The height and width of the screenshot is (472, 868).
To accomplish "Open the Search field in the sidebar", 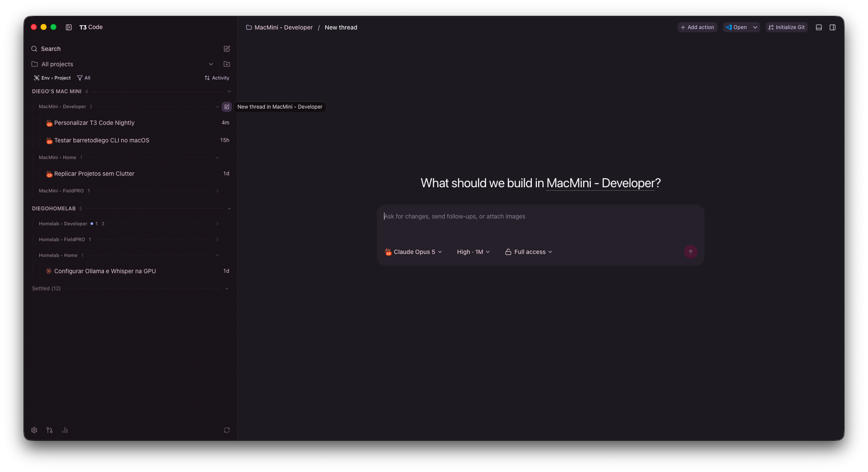I will tap(124, 49).
